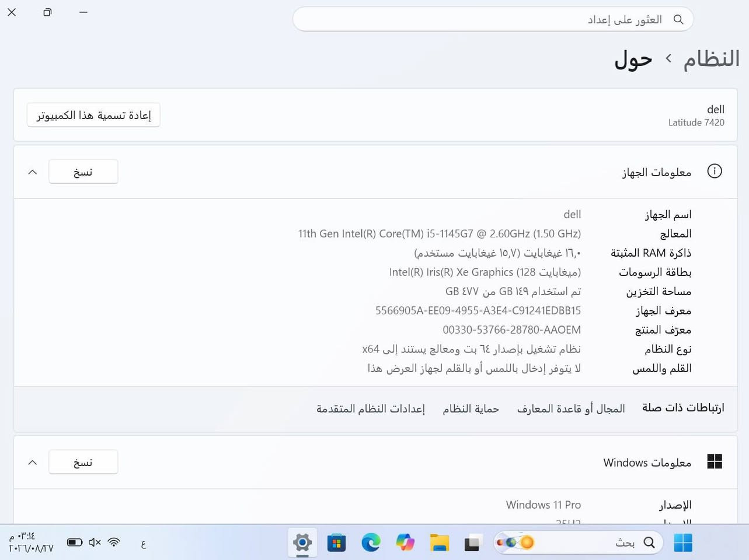This screenshot has width=749, height=560.
Task: Click the القلم واللمس label
Action: (x=662, y=368)
